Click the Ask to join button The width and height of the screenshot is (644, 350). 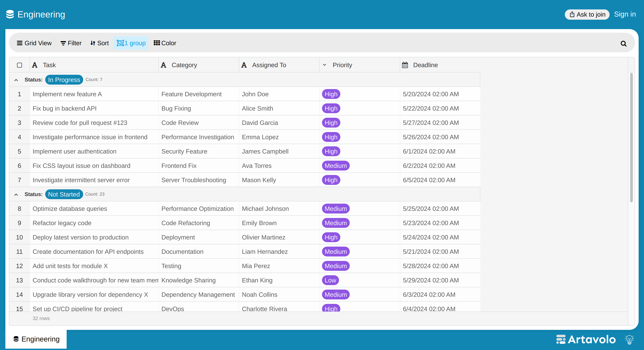(587, 15)
